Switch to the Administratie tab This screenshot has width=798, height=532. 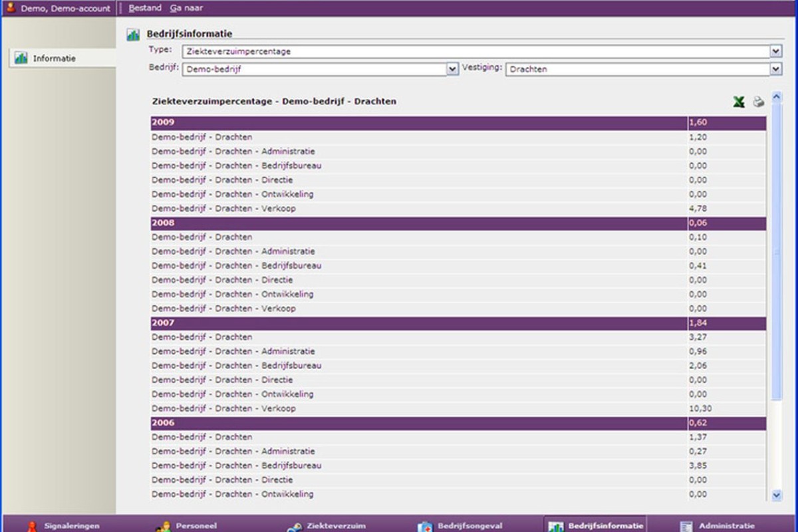pos(718,525)
